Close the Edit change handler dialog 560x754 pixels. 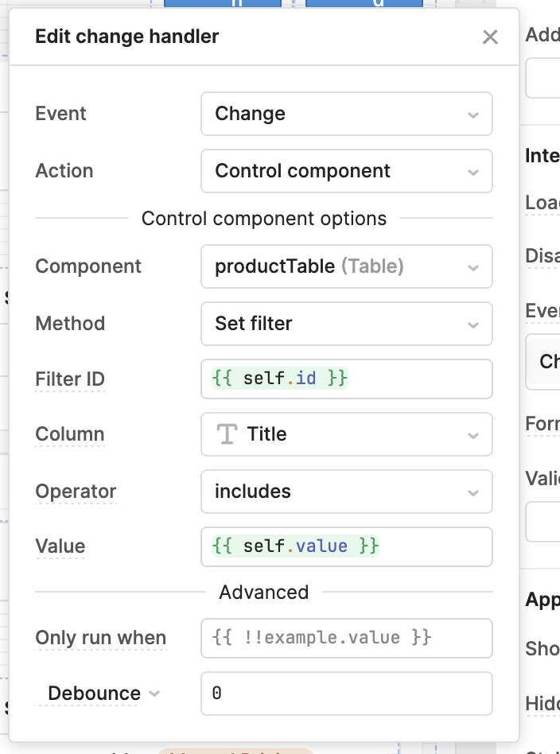(490, 37)
